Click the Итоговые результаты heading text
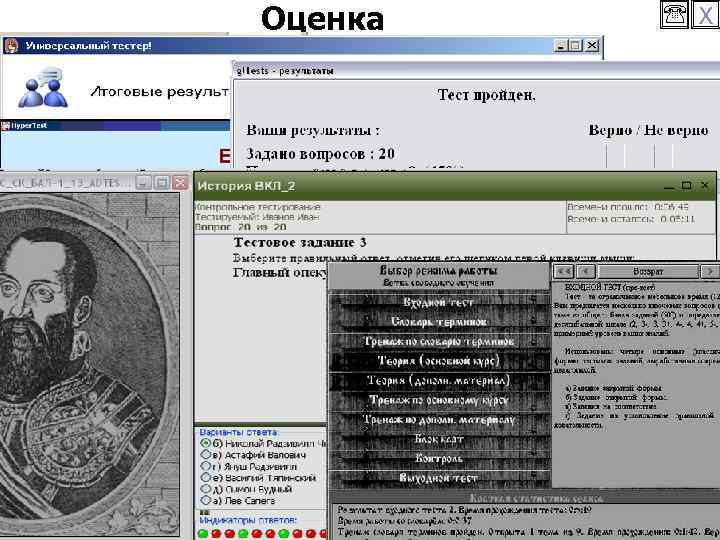The image size is (720, 540). (160, 92)
